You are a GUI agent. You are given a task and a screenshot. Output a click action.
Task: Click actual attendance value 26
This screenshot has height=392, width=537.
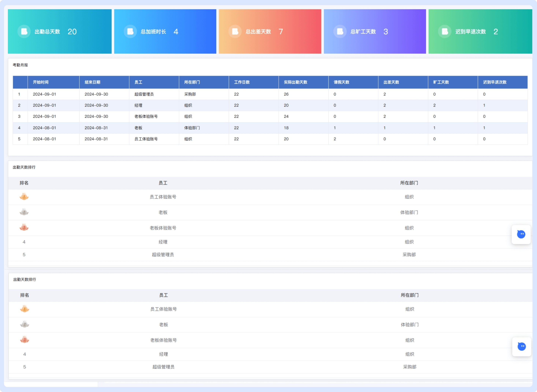286,94
